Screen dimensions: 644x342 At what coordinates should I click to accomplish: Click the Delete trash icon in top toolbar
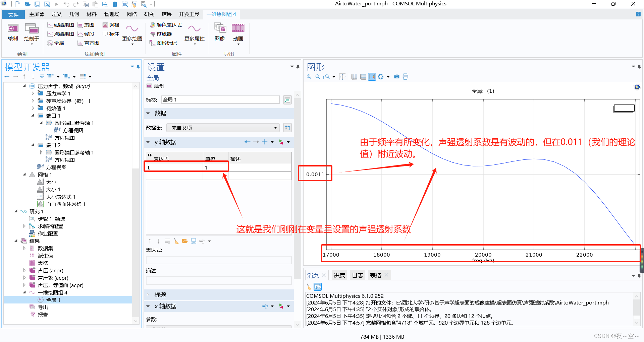115,4
